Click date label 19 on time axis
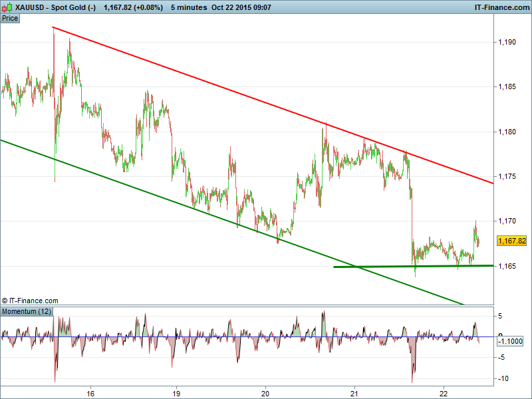 coord(176,392)
